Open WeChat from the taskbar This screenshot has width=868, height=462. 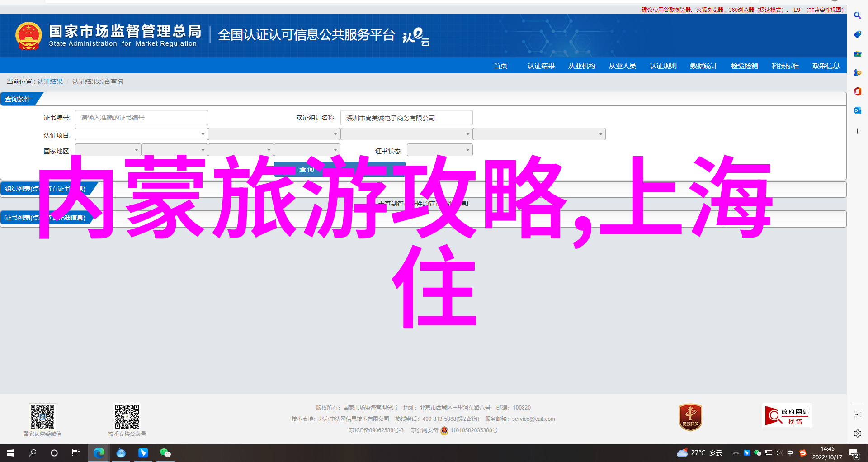point(165,452)
